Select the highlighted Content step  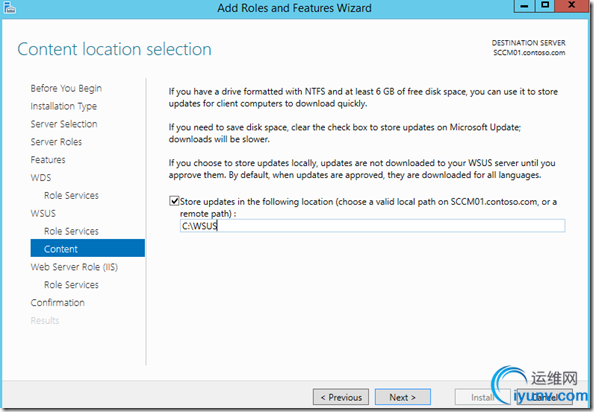(88, 248)
